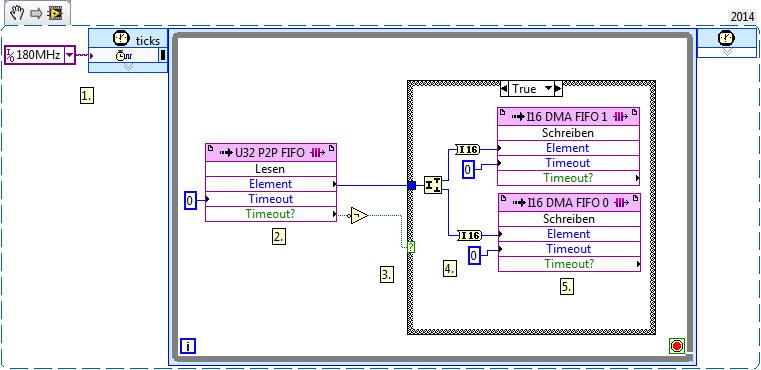
Task: Switch case structure to next case arrow
Action: click(x=558, y=89)
